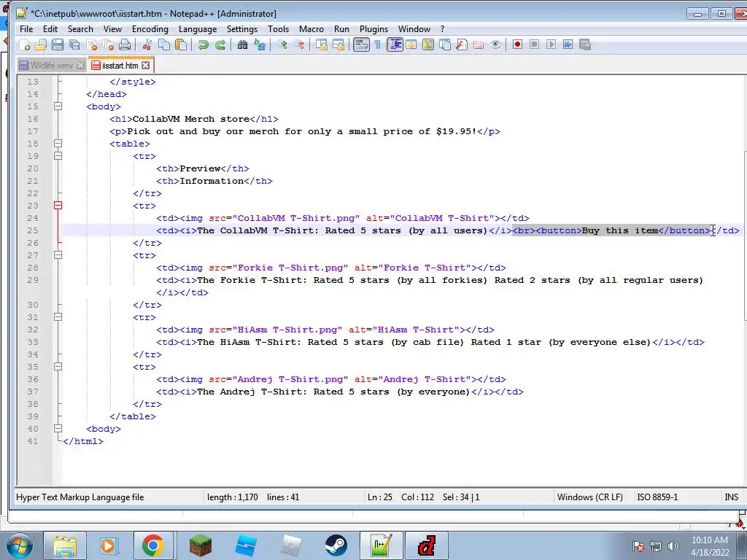This screenshot has width=747, height=560.
Task: Undo the last edit with Undo arrow
Action: click(x=204, y=44)
